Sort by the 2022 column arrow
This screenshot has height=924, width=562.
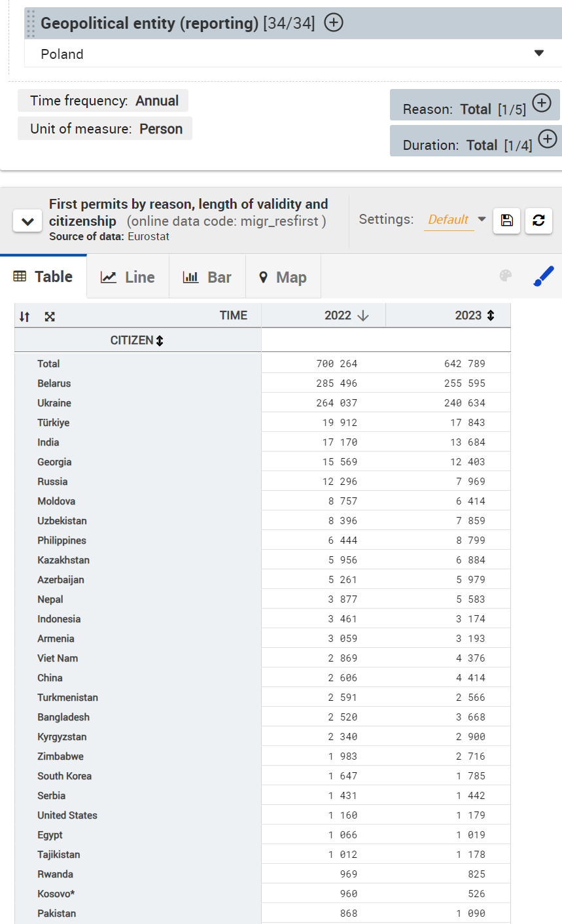363,316
